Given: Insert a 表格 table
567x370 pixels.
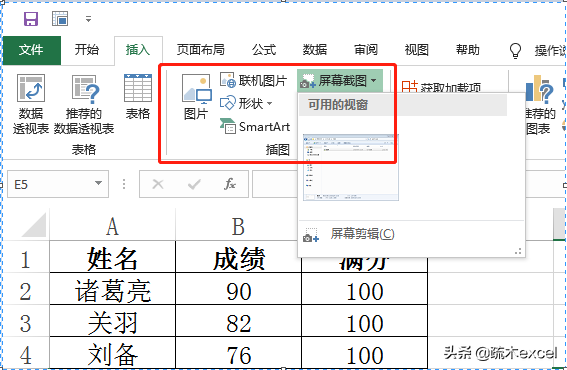Looking at the screenshot, I should pyautogui.click(x=138, y=97).
